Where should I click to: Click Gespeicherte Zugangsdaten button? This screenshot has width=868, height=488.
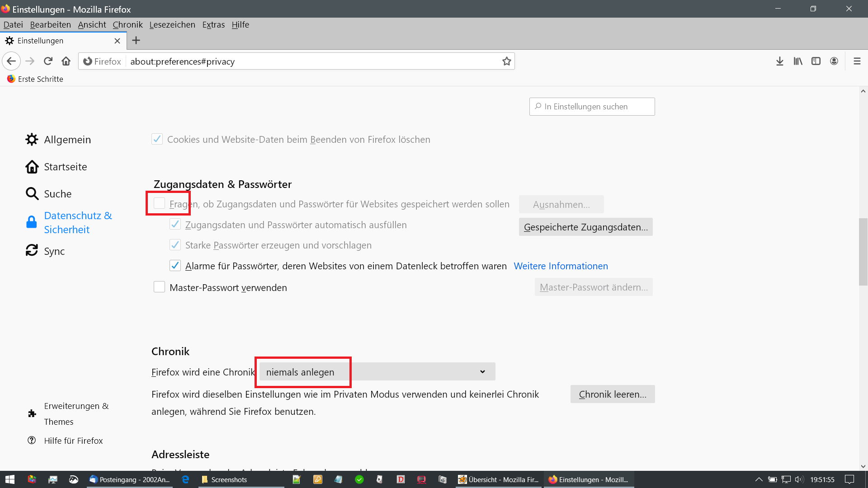[585, 227]
